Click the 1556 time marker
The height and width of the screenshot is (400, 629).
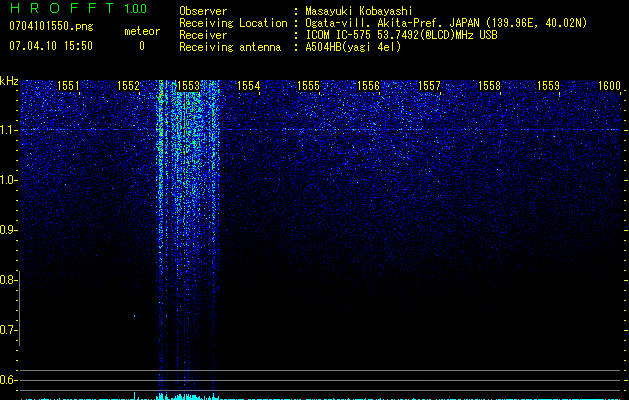368,86
